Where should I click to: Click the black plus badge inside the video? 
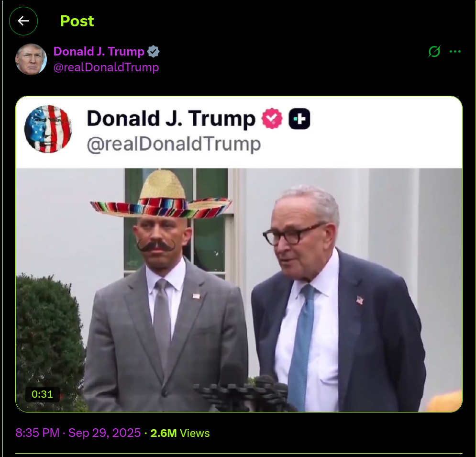(x=299, y=119)
